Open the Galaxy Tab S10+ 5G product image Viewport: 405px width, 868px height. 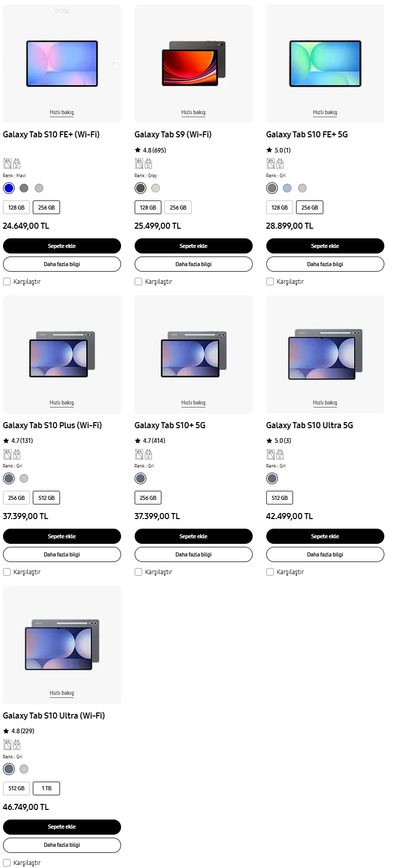click(x=194, y=353)
